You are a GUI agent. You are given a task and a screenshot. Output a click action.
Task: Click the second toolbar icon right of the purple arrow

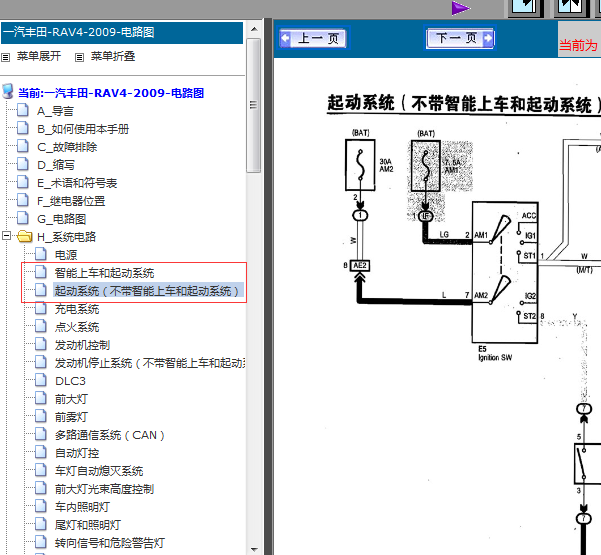coord(571,8)
